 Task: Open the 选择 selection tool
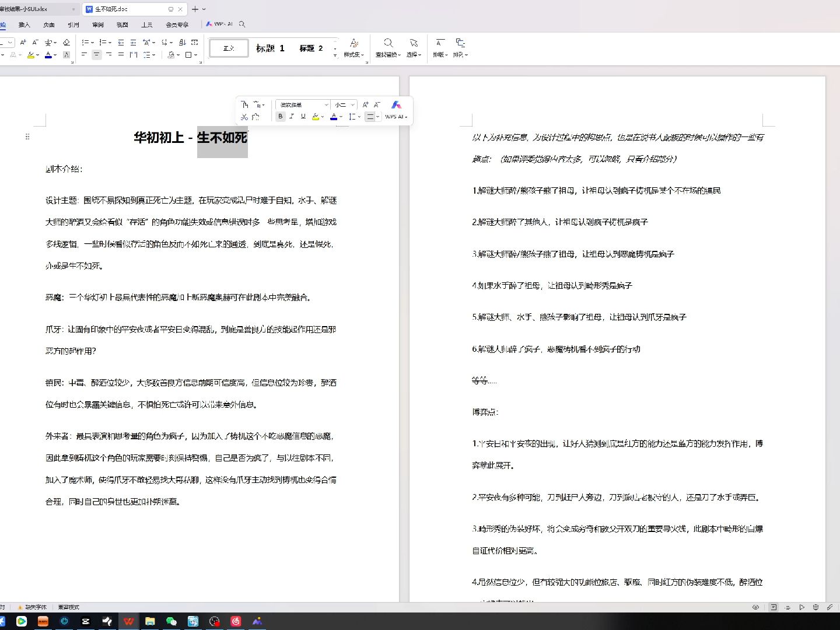[413, 48]
